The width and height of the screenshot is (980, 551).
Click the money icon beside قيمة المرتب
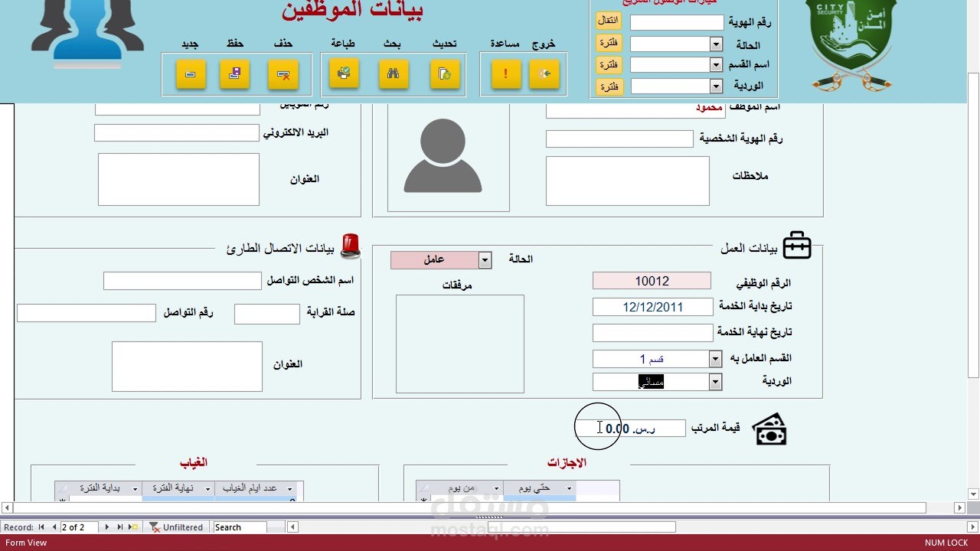769,429
